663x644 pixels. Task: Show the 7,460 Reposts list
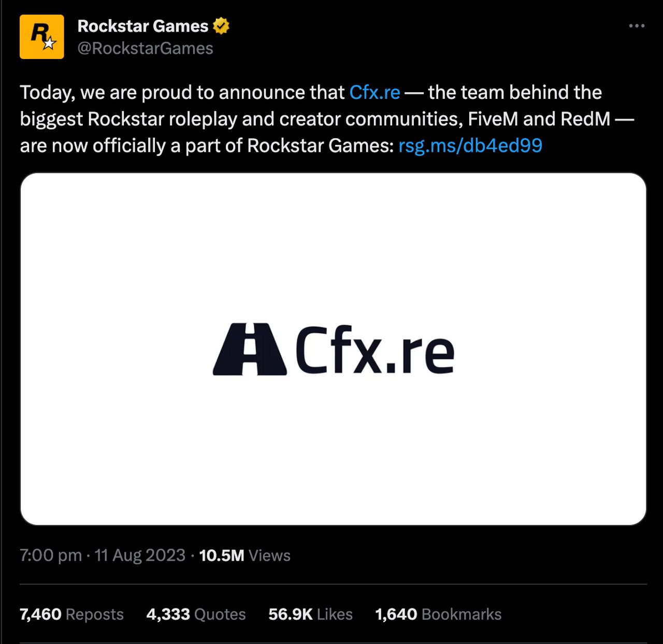click(x=71, y=614)
